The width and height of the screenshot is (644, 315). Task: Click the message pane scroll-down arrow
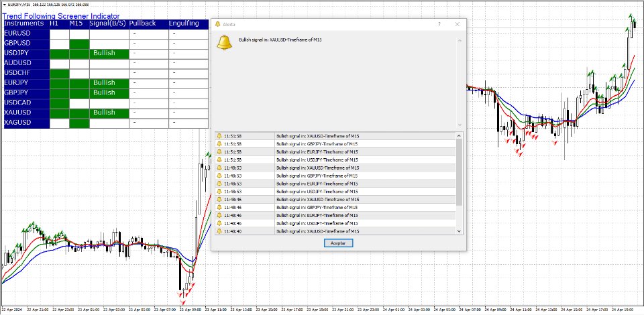click(x=460, y=125)
